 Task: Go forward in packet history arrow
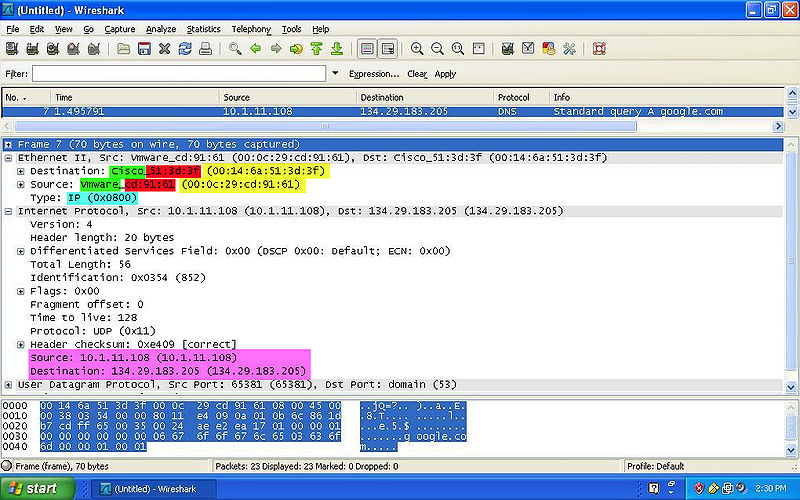coord(276,49)
